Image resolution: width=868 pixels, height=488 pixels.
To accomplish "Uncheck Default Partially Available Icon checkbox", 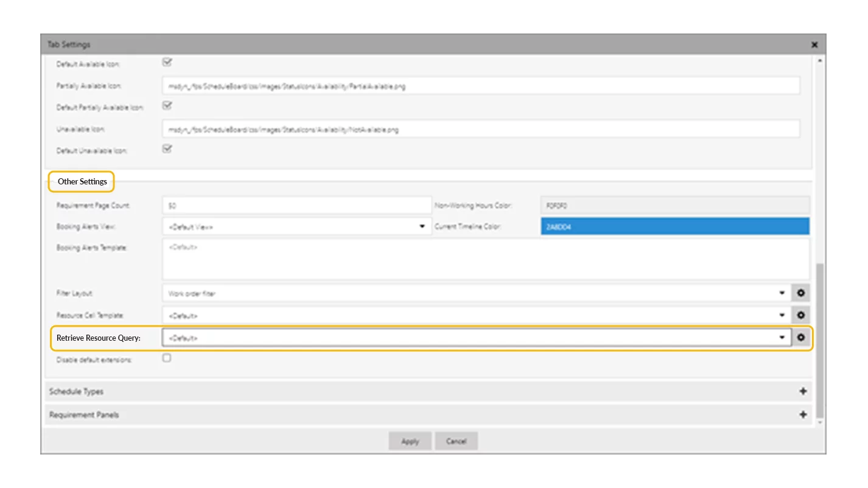I will pyautogui.click(x=167, y=105).
